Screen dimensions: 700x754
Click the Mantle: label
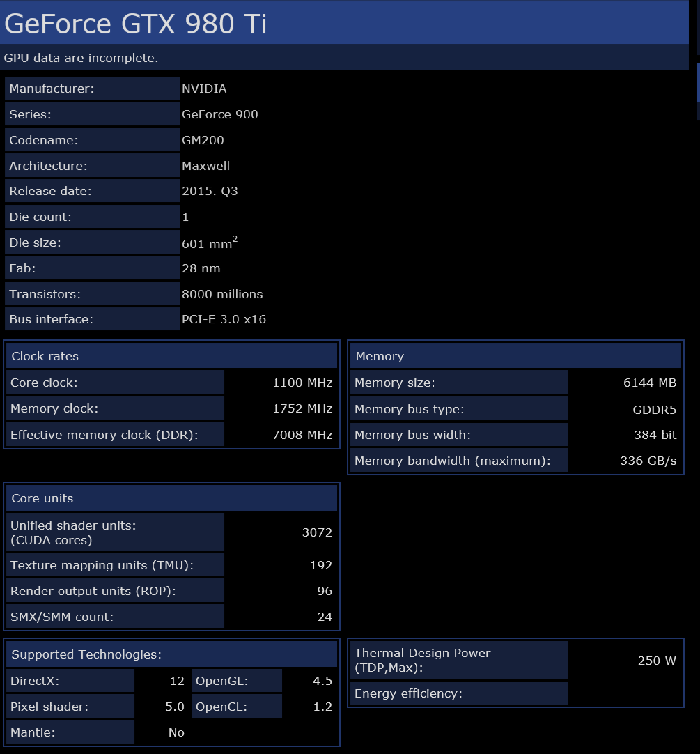pos(70,732)
